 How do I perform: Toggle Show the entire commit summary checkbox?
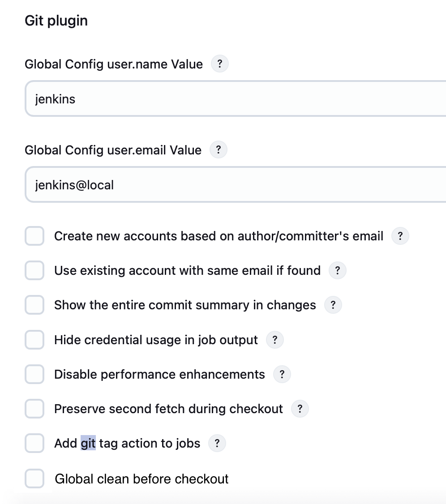tap(34, 305)
